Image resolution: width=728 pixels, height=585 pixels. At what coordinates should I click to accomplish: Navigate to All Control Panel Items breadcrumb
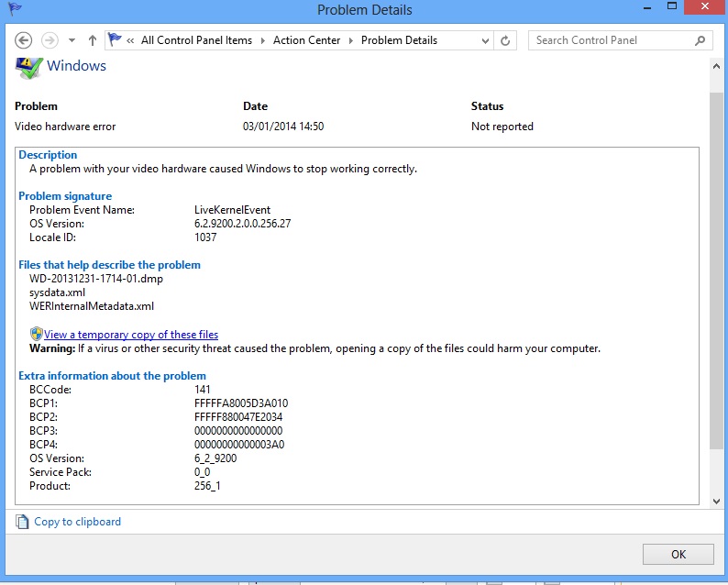pos(197,40)
